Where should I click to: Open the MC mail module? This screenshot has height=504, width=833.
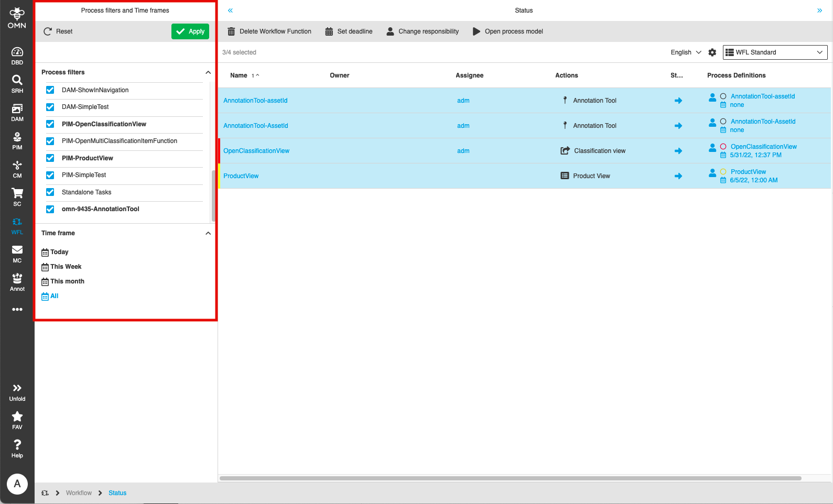(x=17, y=254)
